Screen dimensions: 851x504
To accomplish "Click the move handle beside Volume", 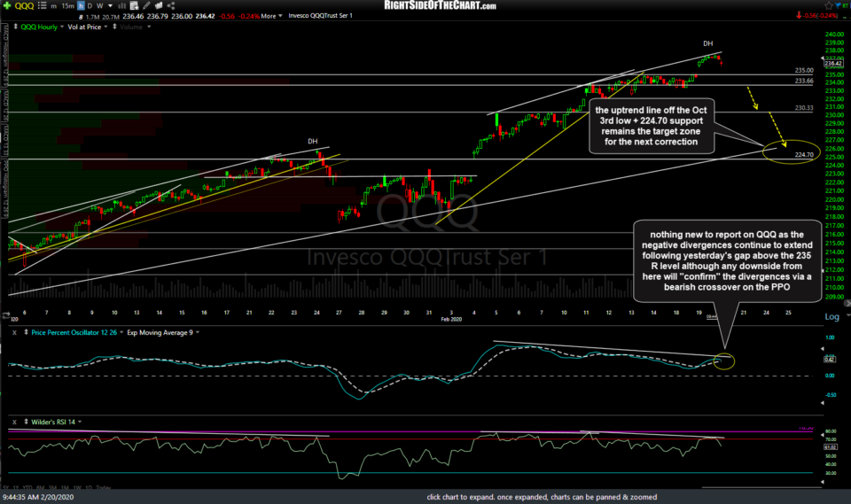I will tap(114, 27).
